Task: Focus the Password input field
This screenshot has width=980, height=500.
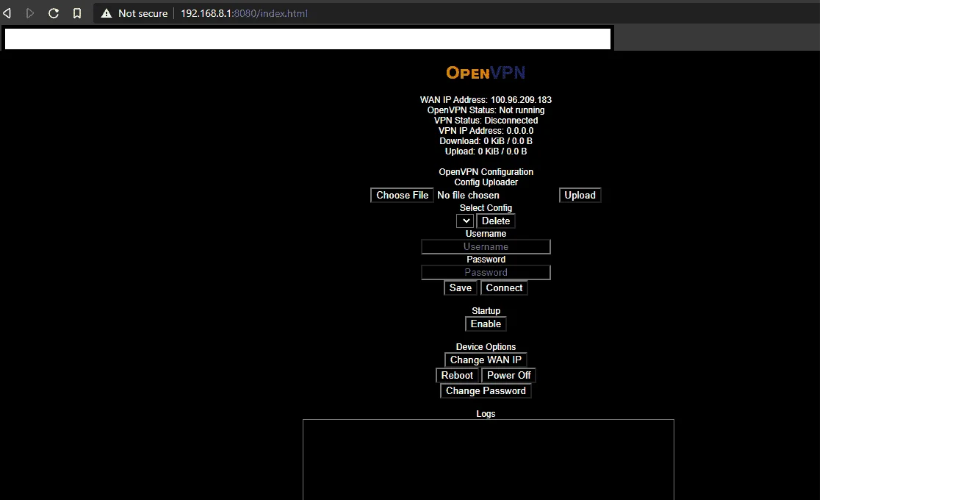Action: click(x=486, y=272)
